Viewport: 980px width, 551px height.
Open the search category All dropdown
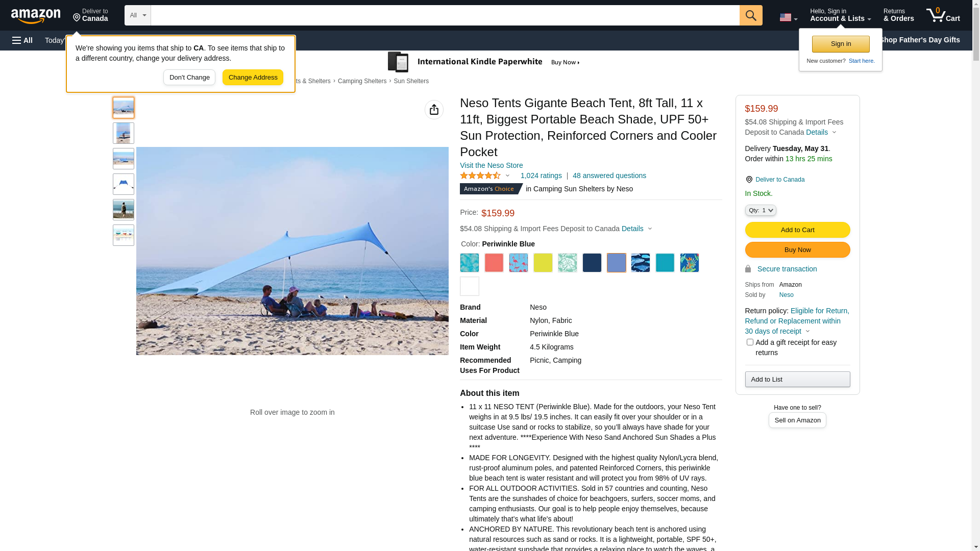click(x=138, y=15)
